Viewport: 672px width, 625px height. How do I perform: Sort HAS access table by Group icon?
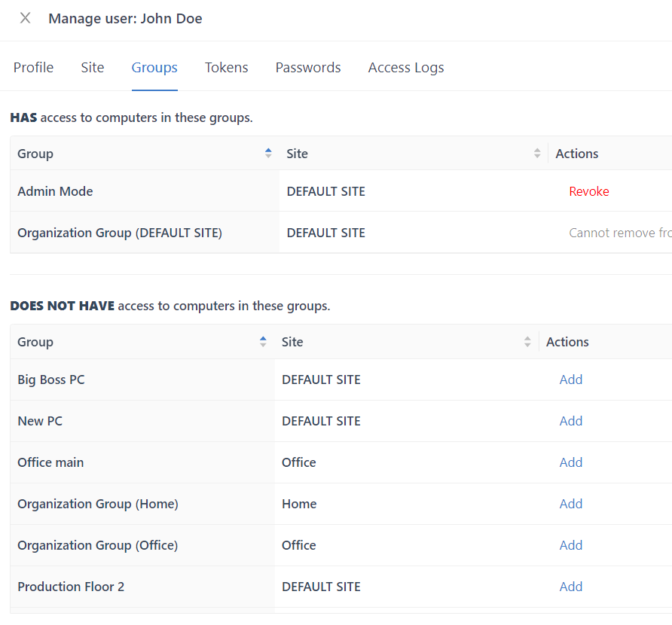[x=268, y=154]
